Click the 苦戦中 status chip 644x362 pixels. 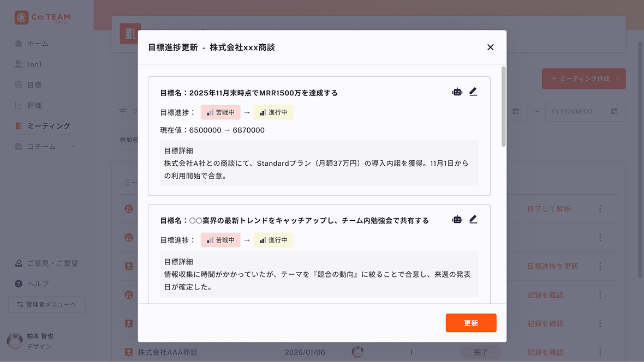[x=220, y=111]
